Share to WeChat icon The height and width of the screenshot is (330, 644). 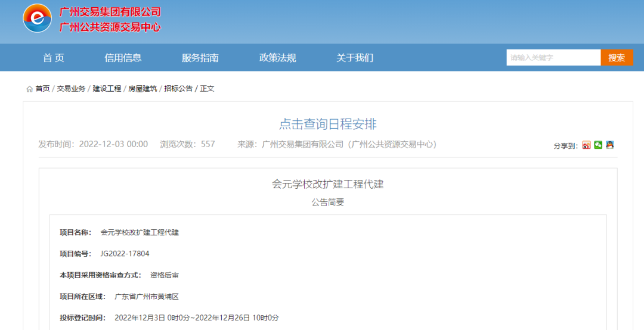point(598,145)
